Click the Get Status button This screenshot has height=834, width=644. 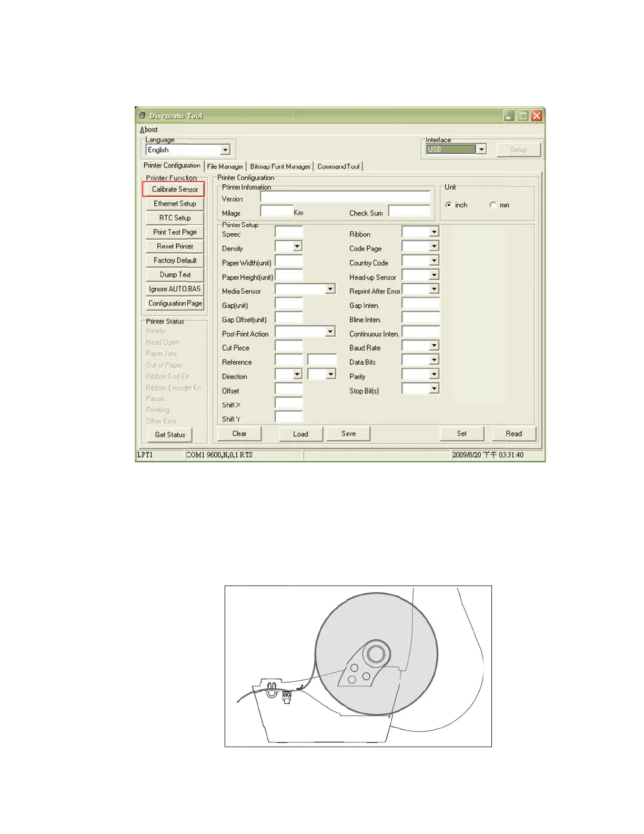[x=170, y=435]
